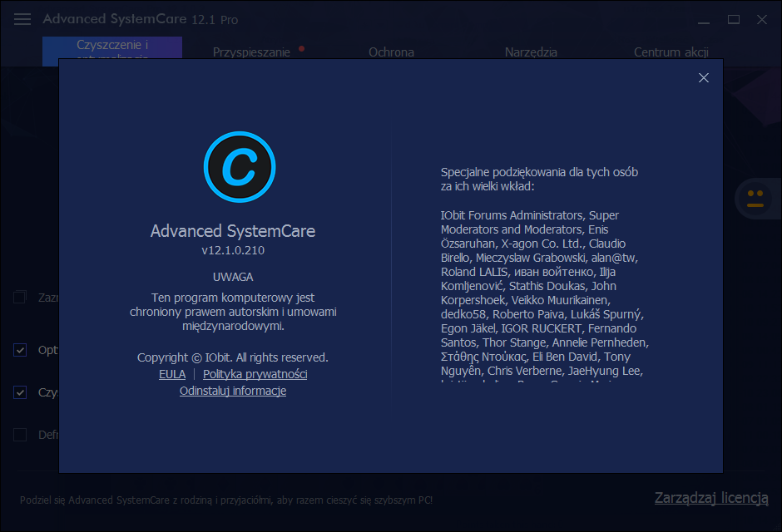Click the UWAGA heading text
Screen dimensions: 782x532
coord(233,277)
